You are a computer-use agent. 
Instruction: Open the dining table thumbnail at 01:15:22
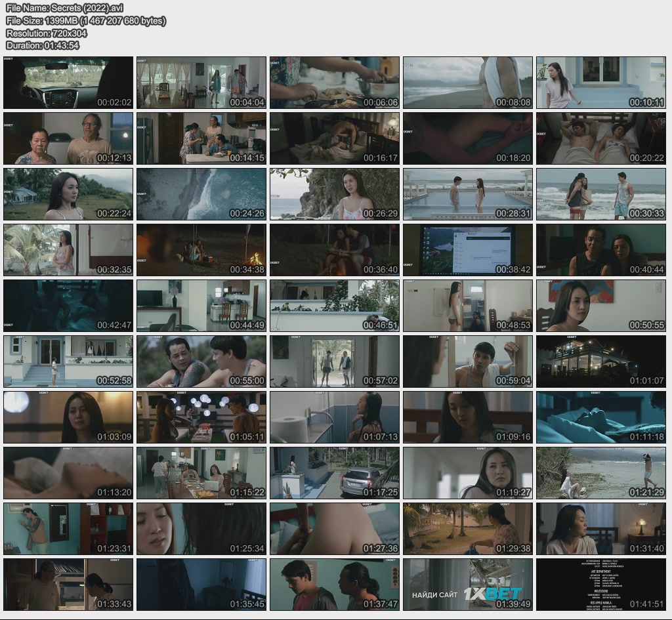pyautogui.click(x=201, y=472)
